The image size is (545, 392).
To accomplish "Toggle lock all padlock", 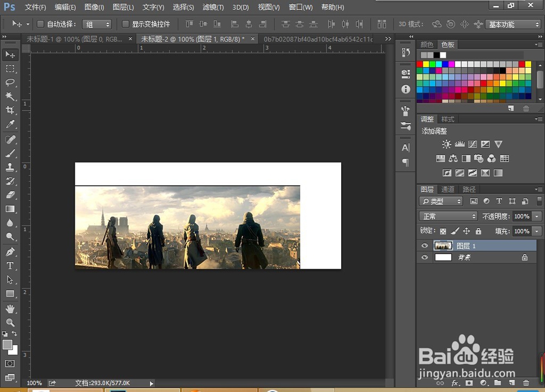I will (479, 231).
